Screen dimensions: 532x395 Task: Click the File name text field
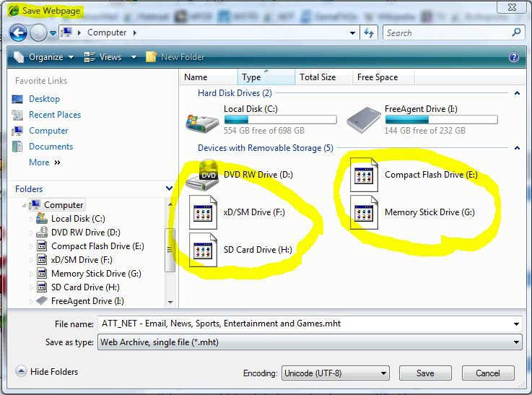pos(306,324)
